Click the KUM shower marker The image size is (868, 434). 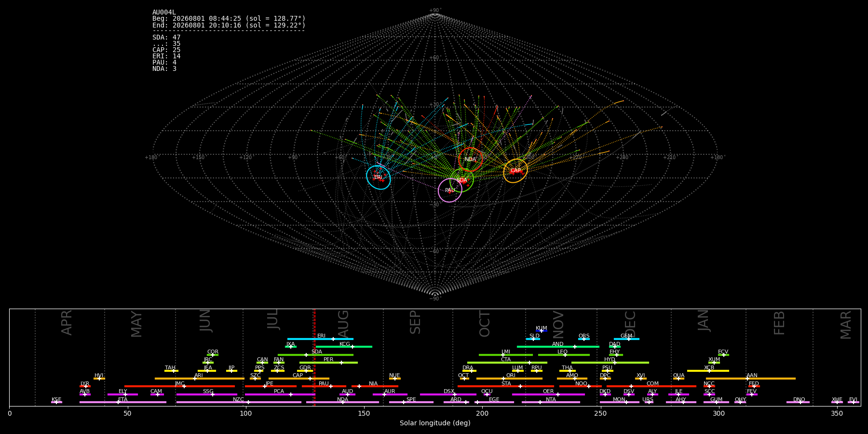point(542,331)
